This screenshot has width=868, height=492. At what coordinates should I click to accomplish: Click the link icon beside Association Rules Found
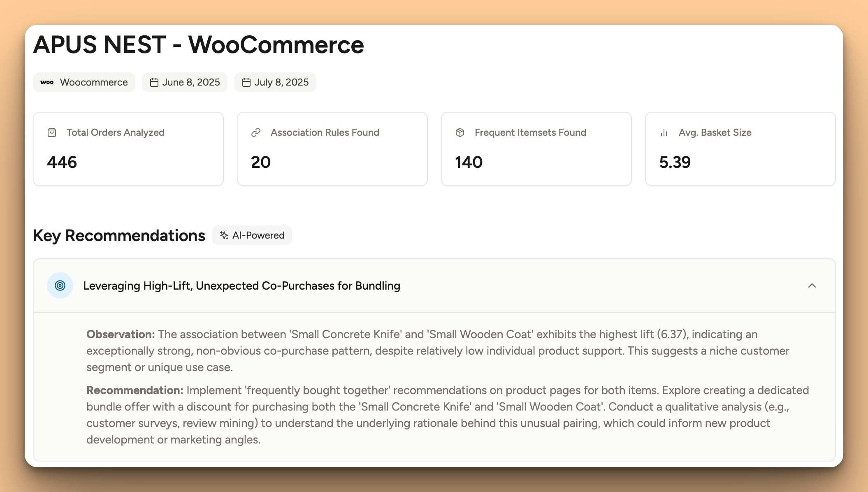(x=256, y=132)
